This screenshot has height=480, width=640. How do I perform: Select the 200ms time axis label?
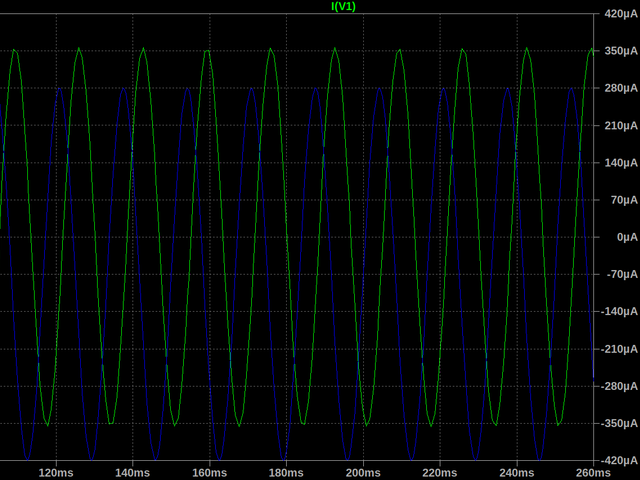(363, 472)
